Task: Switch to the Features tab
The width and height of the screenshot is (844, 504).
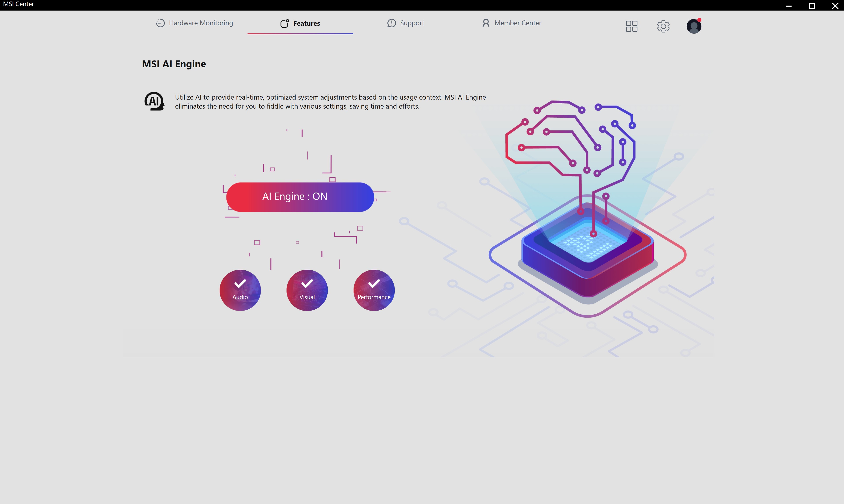Action: click(300, 23)
